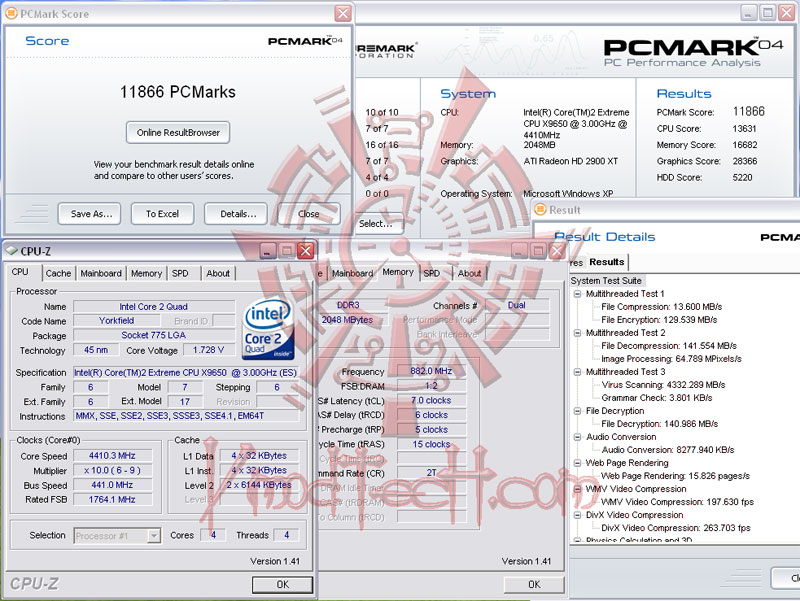Click OK in the CPU-Z Memory window

[x=534, y=585]
